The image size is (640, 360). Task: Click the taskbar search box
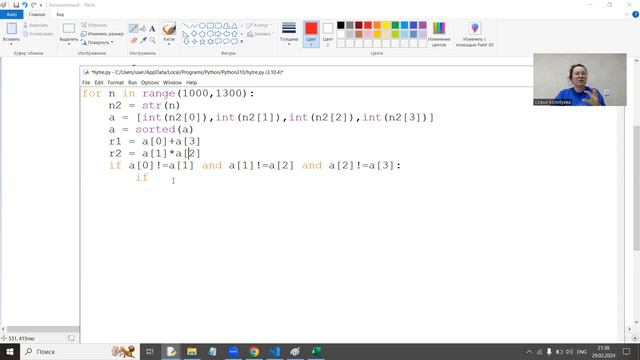[x=80, y=351]
